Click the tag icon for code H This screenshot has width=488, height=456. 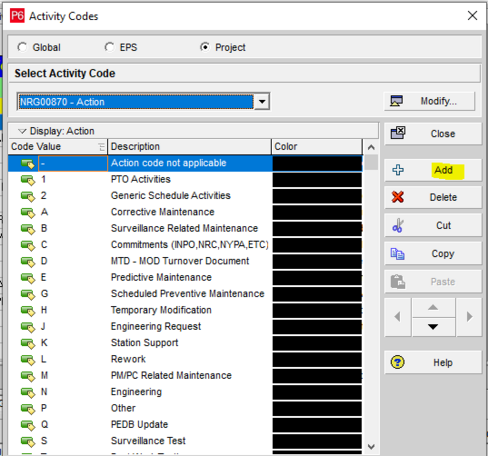tap(28, 311)
